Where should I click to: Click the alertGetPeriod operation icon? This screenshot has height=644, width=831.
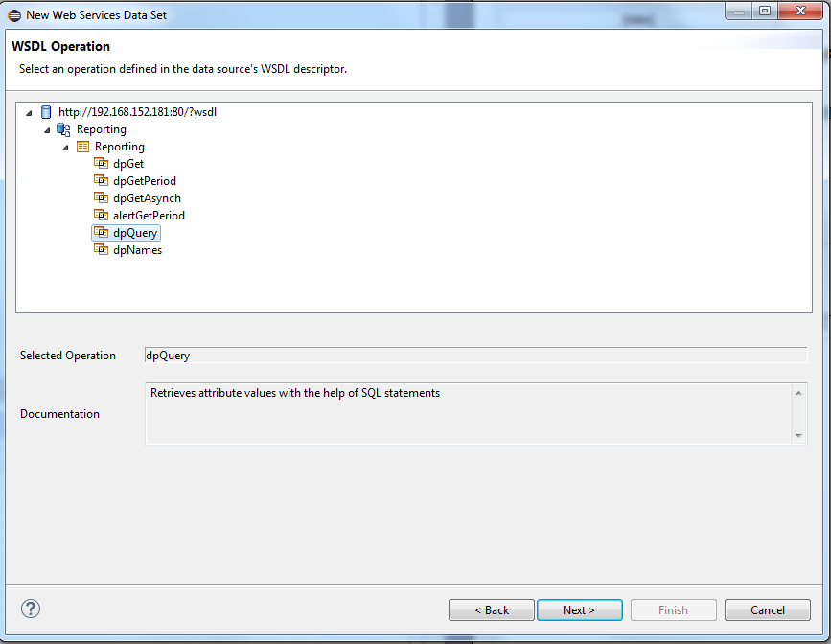(x=101, y=216)
